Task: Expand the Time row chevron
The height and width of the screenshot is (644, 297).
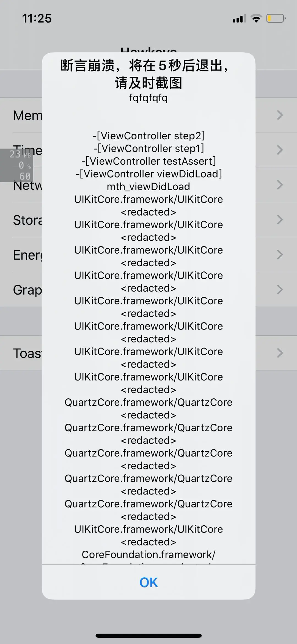Action: [x=280, y=150]
